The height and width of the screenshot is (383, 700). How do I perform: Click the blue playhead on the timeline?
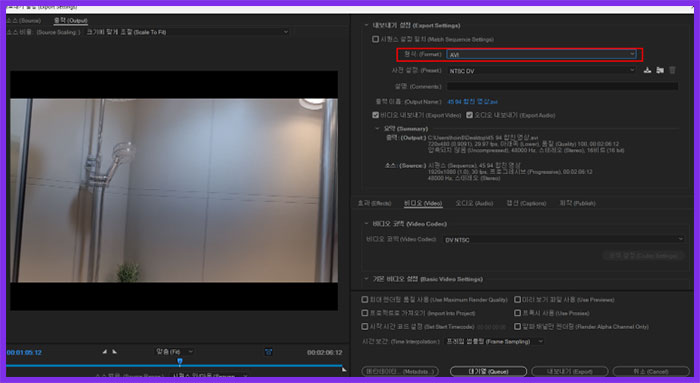(x=180, y=361)
